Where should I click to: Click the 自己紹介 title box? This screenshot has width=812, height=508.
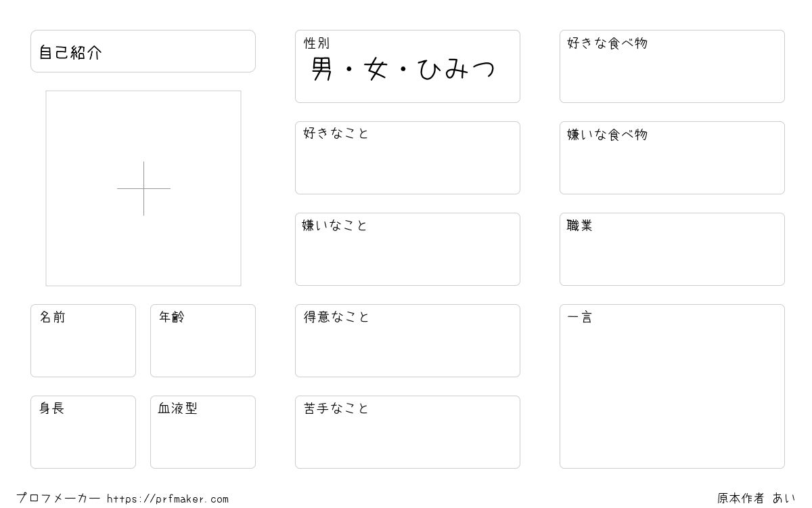pos(143,51)
